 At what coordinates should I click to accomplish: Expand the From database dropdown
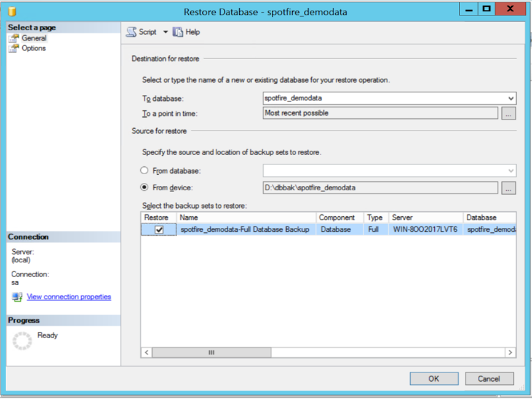tap(510, 171)
